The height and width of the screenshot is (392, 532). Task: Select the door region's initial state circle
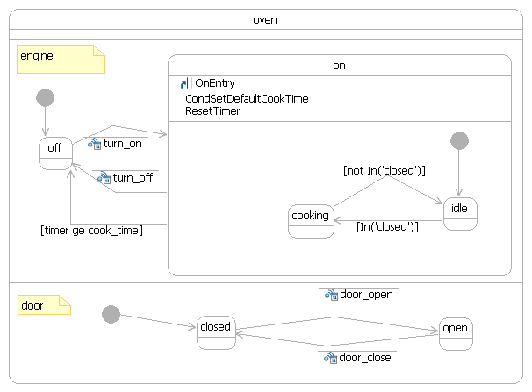tap(111, 314)
